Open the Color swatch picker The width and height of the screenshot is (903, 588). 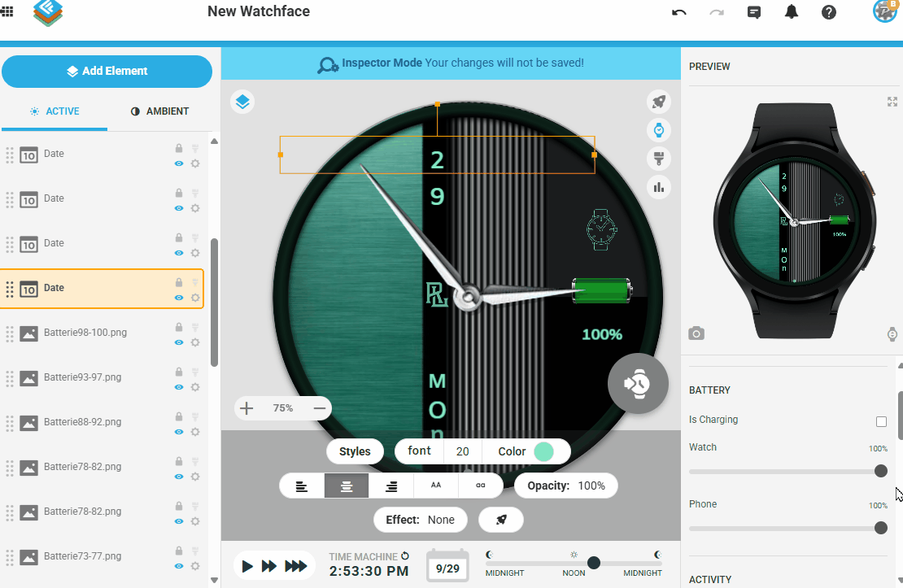pyautogui.click(x=543, y=451)
